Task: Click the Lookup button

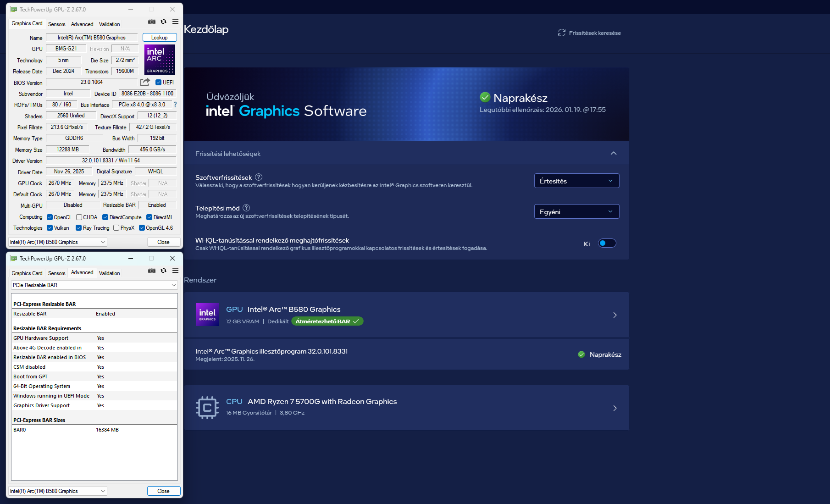Action: coord(160,38)
